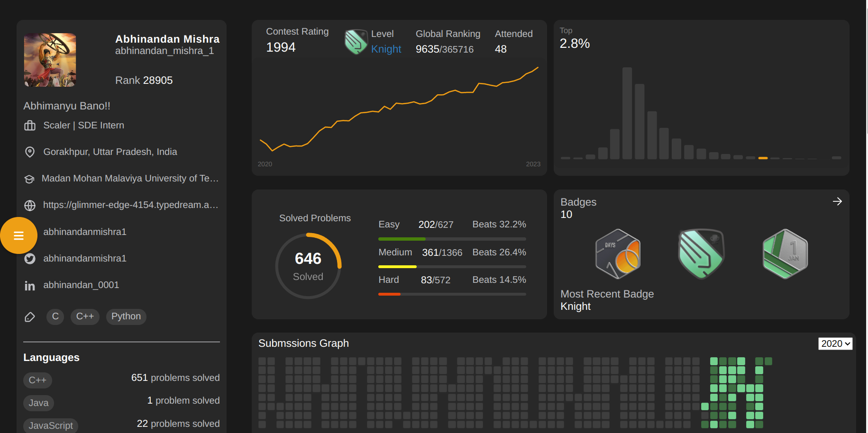The height and width of the screenshot is (433, 868).
Task: Select the Days streak badge
Action: coord(618,254)
